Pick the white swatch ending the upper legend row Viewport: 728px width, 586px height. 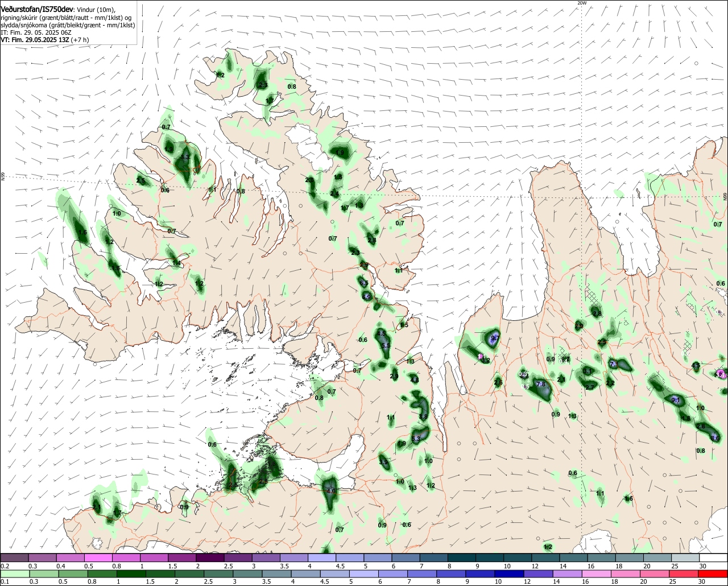pyautogui.click(x=713, y=558)
